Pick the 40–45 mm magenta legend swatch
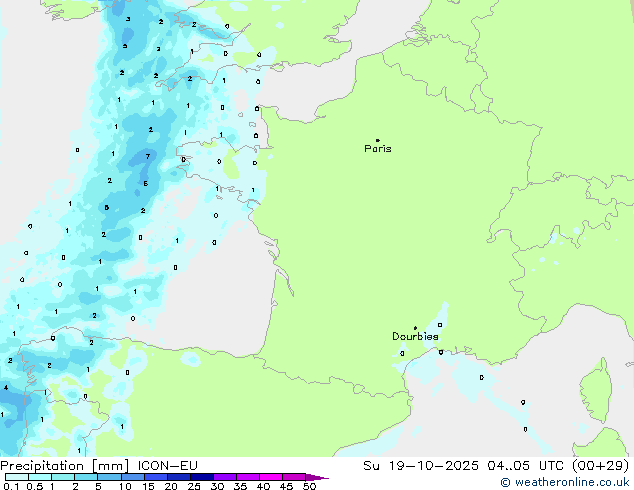 coord(271,477)
